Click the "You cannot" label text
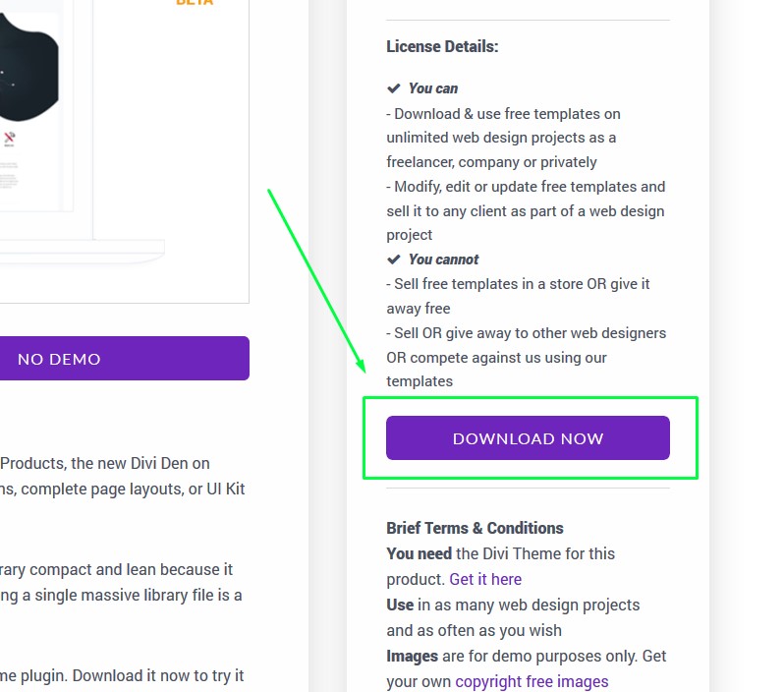Screen dimensions: 784x692 point(443,259)
